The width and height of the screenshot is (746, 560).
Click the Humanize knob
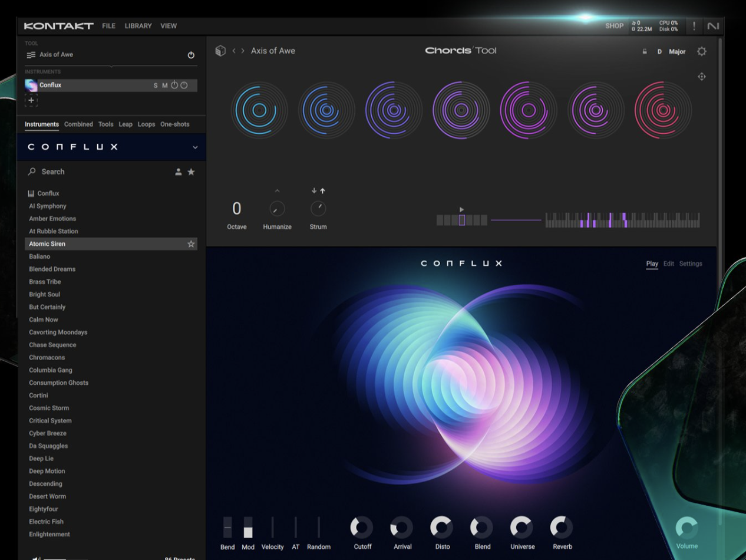tap(277, 209)
